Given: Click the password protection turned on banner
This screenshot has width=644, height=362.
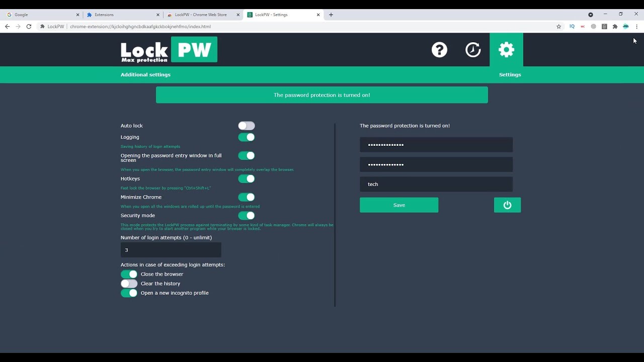Looking at the screenshot, I should click(322, 95).
